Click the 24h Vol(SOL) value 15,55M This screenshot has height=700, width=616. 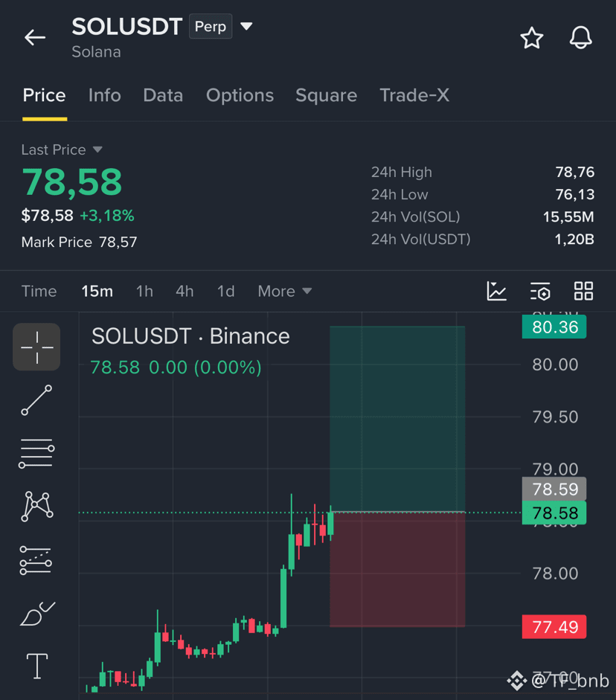(568, 216)
